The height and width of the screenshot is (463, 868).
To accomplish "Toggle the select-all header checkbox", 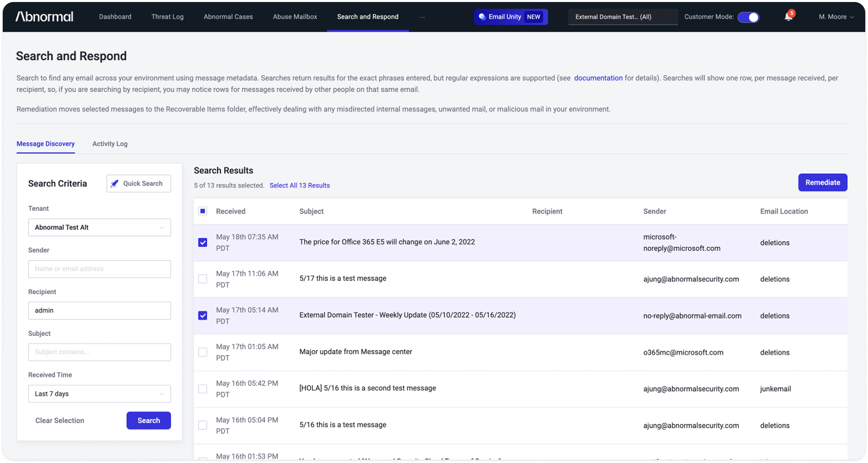I will [202, 211].
